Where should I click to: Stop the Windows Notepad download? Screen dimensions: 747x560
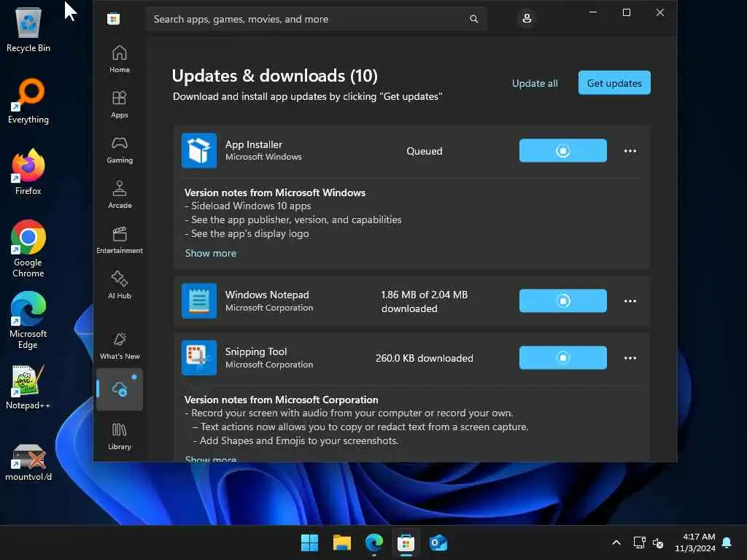tap(562, 301)
